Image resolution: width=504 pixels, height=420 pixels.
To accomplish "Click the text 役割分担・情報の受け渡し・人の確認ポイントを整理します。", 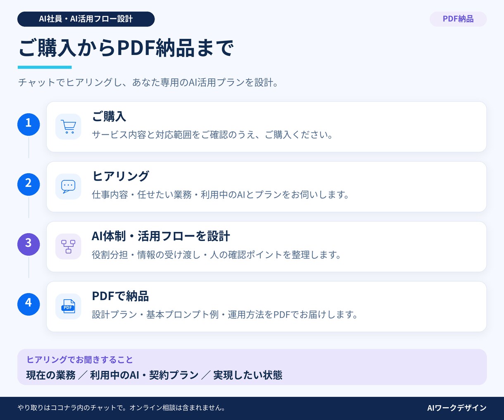I will (x=217, y=255).
